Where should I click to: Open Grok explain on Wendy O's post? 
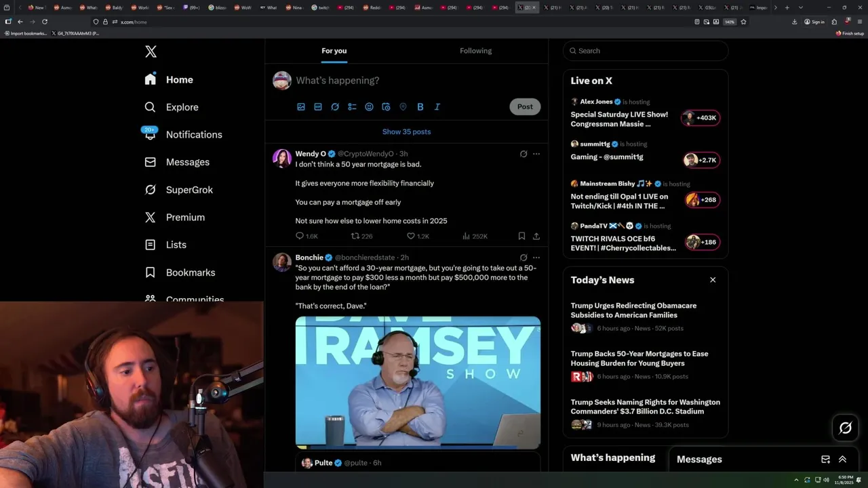tap(524, 154)
